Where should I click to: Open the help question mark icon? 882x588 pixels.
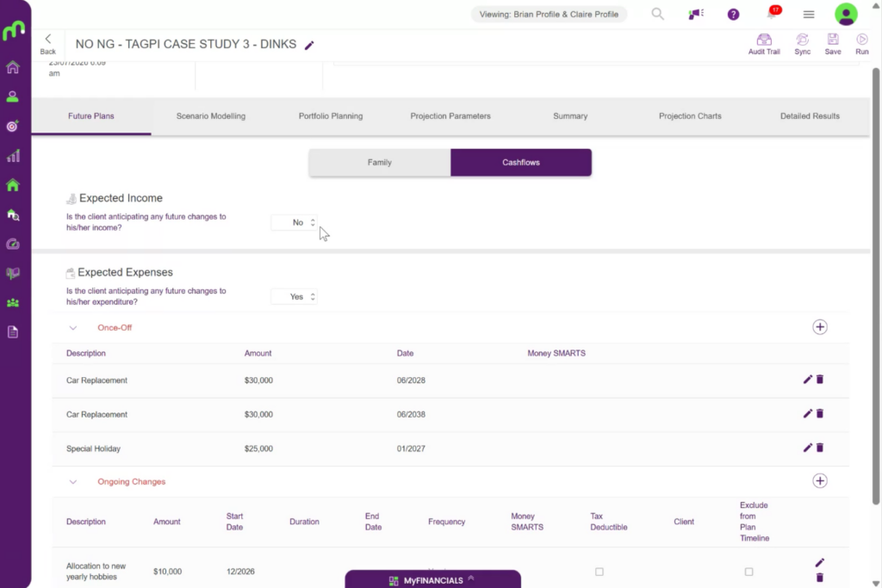click(x=734, y=15)
